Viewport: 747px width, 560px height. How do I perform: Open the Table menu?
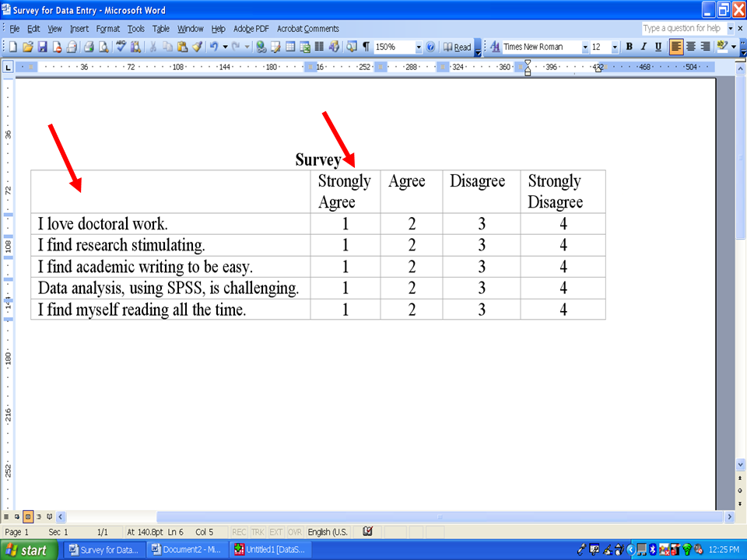(161, 29)
